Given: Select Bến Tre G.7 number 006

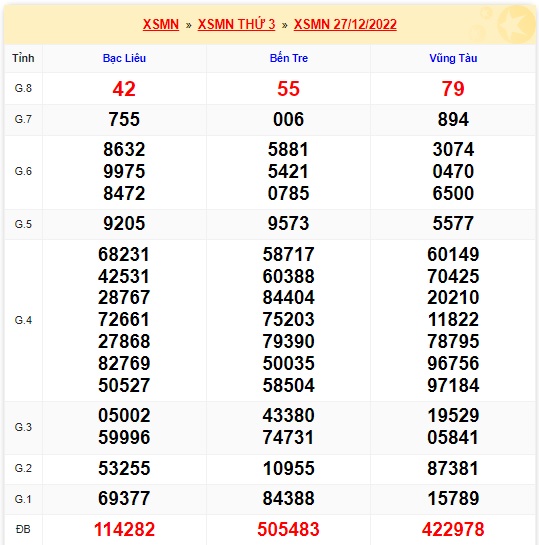Looking at the screenshot, I should [x=288, y=120].
